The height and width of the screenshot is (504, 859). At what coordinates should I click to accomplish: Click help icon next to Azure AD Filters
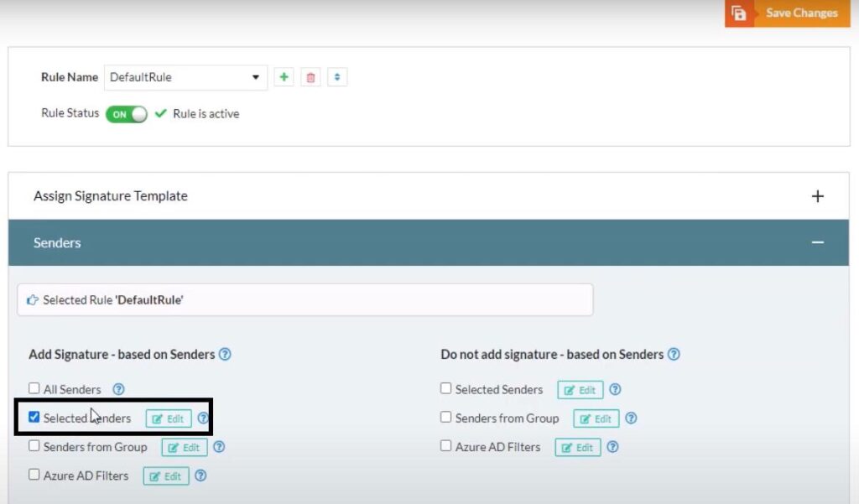(x=613, y=447)
